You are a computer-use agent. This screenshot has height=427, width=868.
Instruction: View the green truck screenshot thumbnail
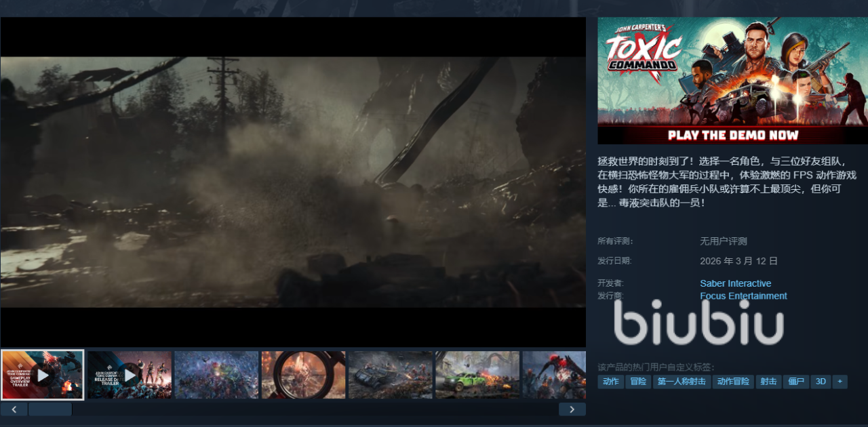coord(477,375)
